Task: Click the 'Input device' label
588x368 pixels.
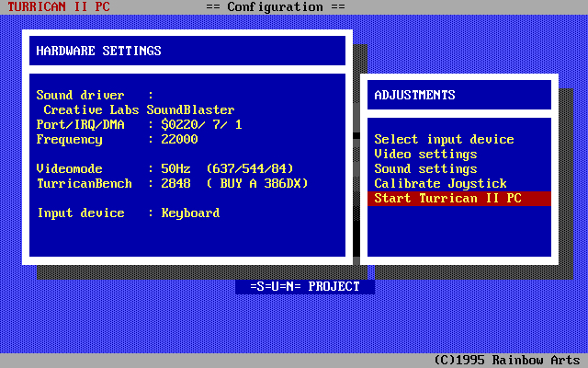Action: 81,213
